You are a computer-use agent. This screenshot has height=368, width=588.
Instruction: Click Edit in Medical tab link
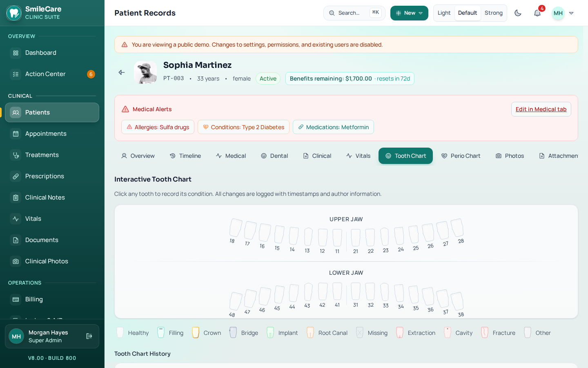tap(541, 109)
